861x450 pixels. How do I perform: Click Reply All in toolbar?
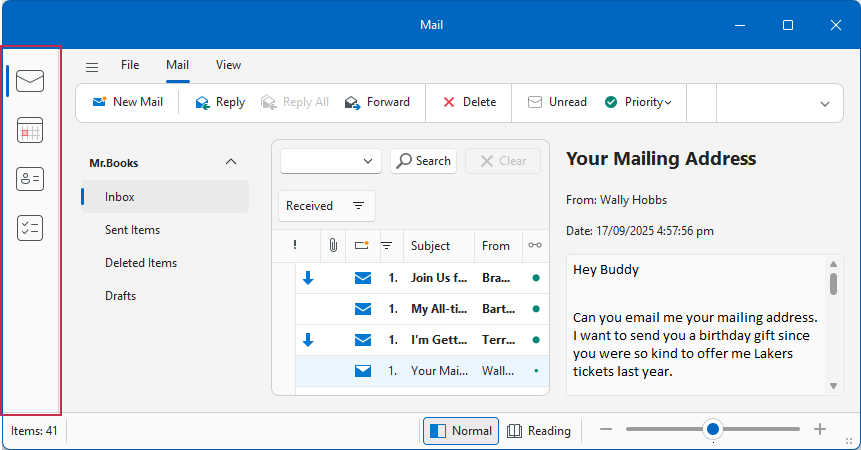295,102
